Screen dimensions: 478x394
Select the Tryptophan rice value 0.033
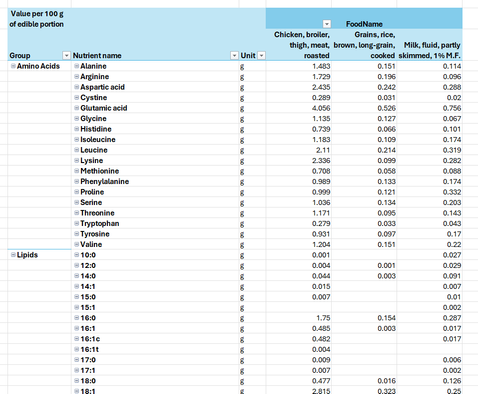pyautogui.click(x=364, y=223)
